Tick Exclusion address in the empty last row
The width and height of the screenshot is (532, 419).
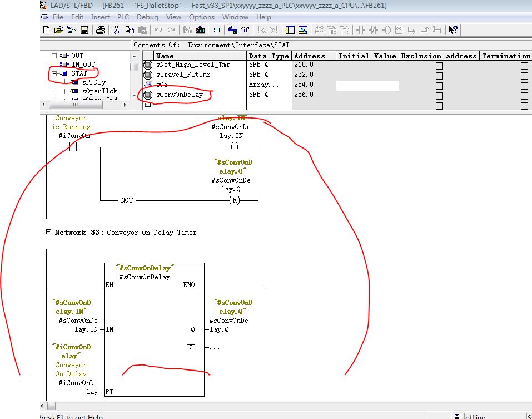click(439, 106)
